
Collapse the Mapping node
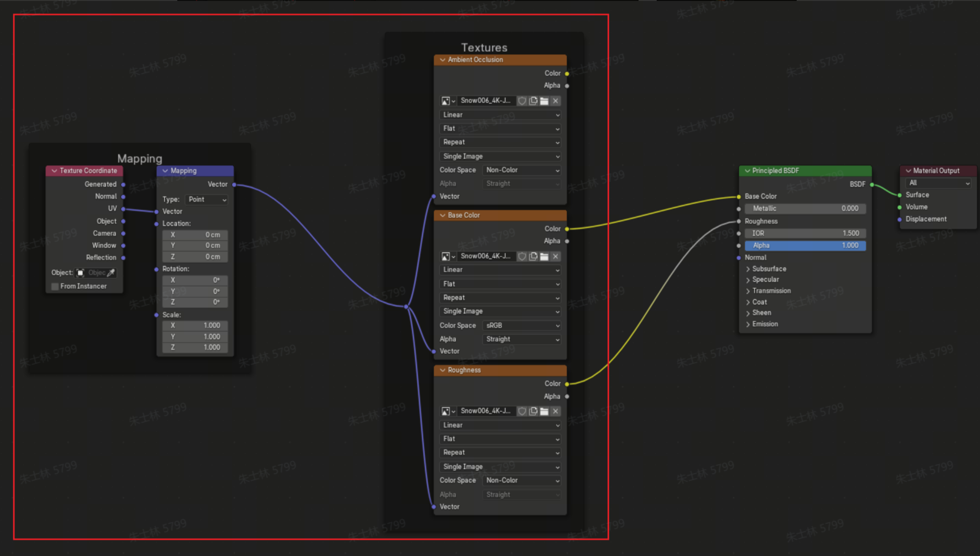(165, 171)
